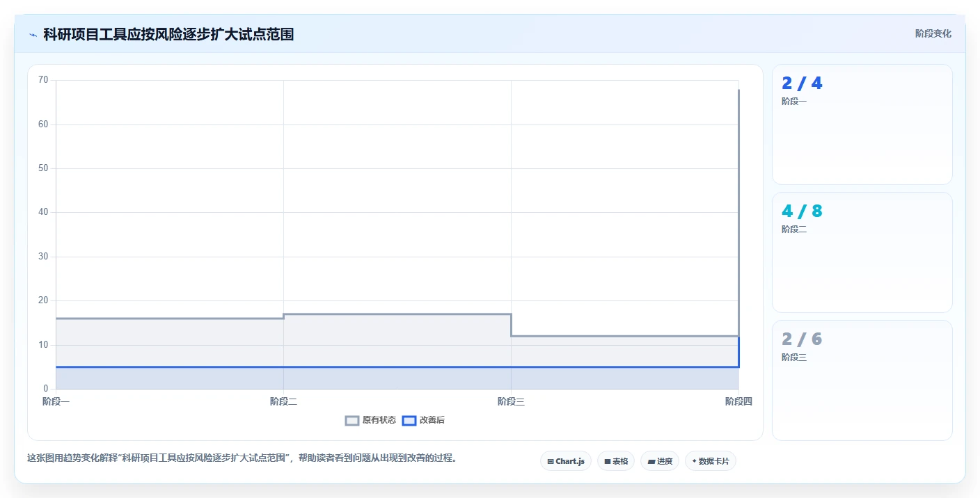Click the y-axis value 70
Screen dimensions: 980x498
pos(43,80)
